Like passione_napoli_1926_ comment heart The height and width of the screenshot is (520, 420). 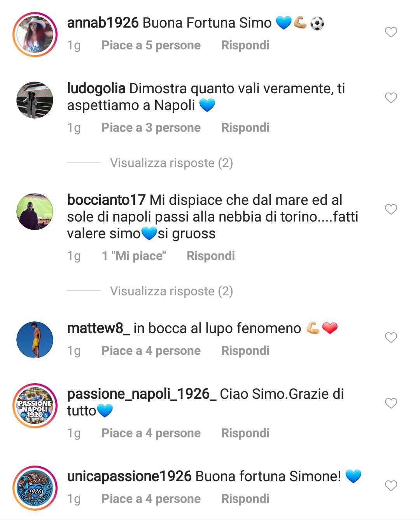391,403
